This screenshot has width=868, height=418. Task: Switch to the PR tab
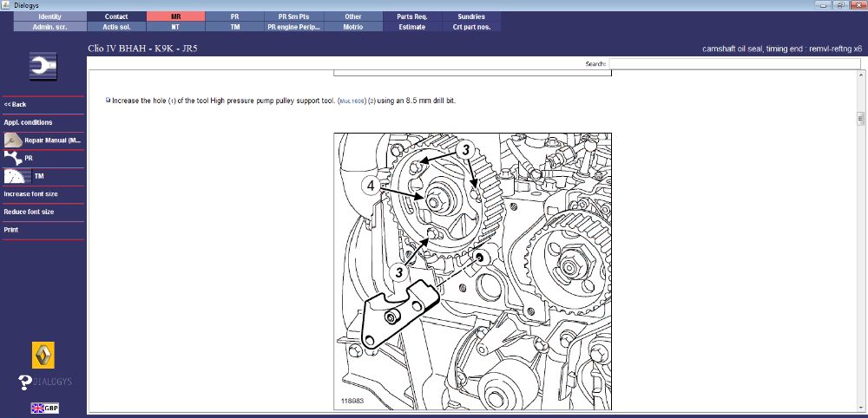pyautogui.click(x=234, y=16)
